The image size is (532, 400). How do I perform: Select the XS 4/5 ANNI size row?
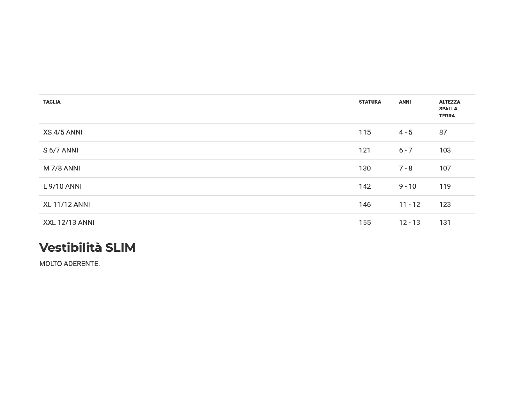(63, 132)
